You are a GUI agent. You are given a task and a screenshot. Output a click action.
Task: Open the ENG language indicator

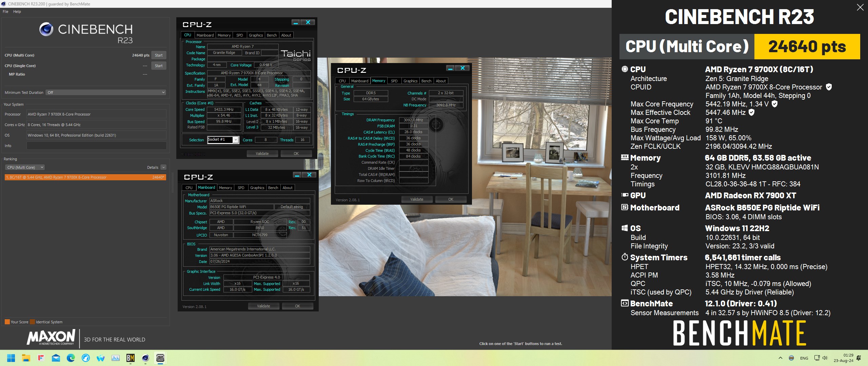pyautogui.click(x=804, y=358)
